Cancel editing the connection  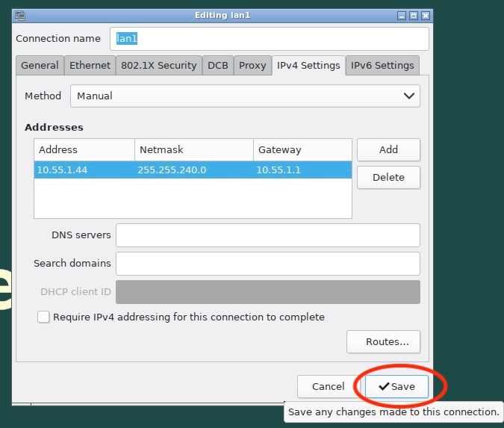pos(328,386)
